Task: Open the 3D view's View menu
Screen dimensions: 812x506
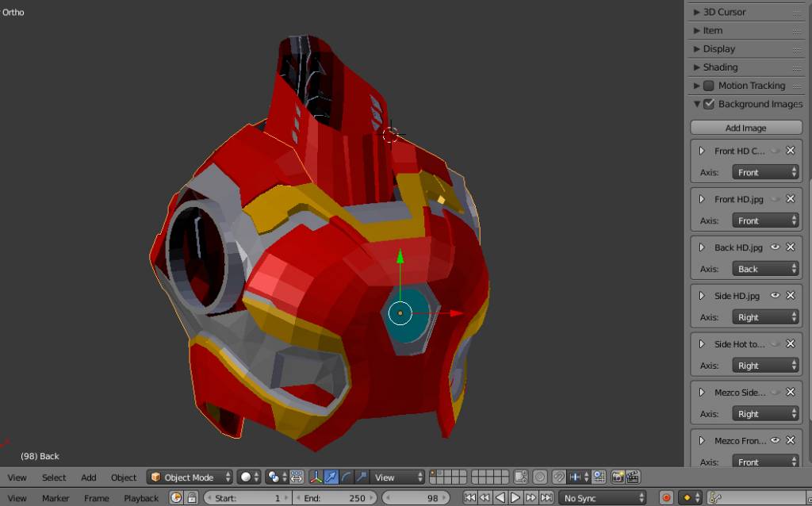Action: point(17,477)
